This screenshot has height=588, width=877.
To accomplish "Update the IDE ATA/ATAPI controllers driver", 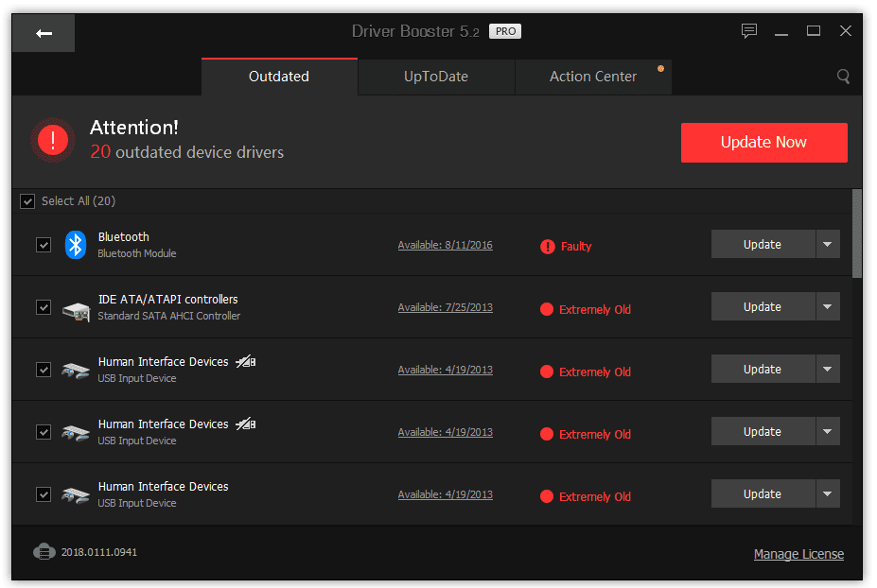I will tap(763, 307).
